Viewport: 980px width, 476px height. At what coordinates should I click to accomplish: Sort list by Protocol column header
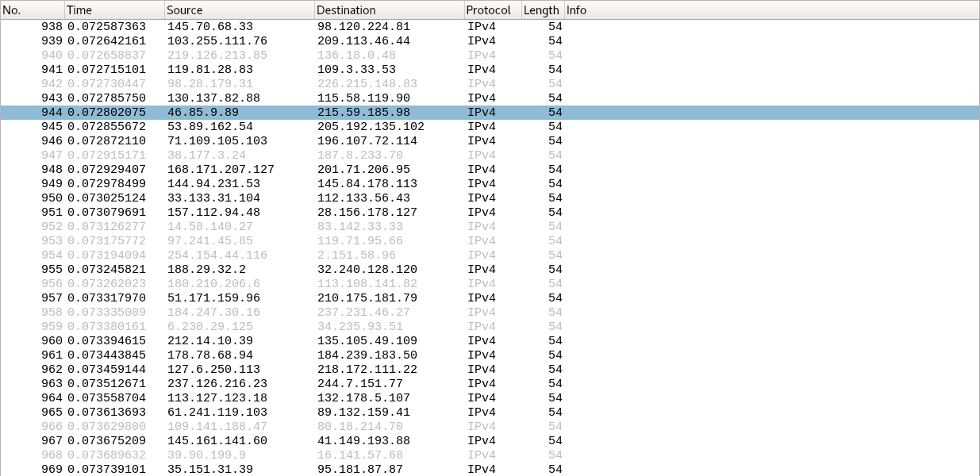[492, 10]
